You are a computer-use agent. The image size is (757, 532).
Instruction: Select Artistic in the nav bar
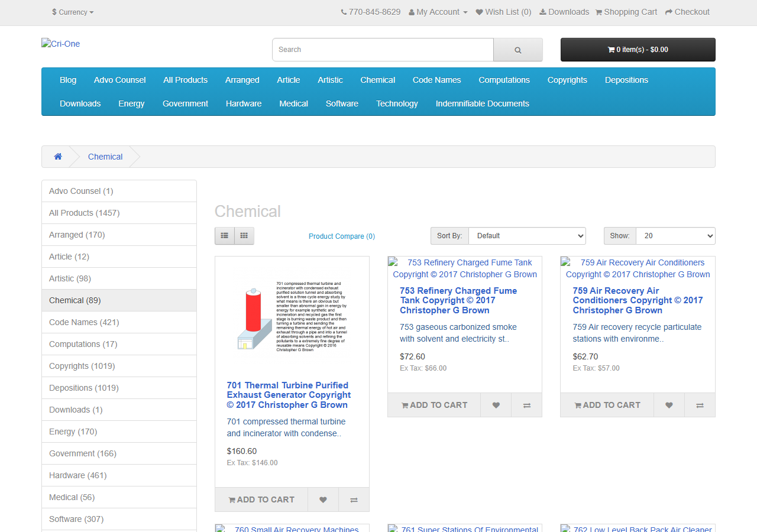(330, 80)
